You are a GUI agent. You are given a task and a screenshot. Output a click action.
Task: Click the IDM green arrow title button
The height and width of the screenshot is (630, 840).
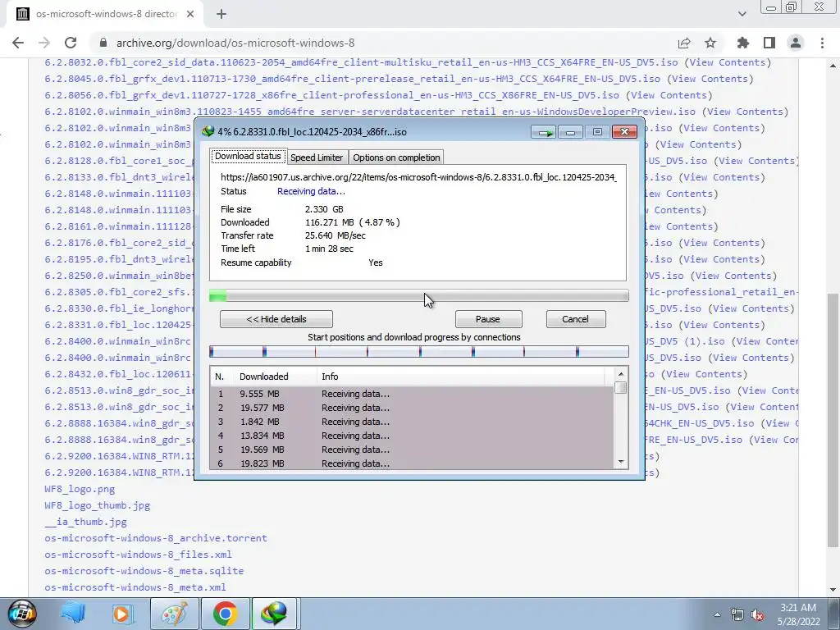click(x=545, y=132)
